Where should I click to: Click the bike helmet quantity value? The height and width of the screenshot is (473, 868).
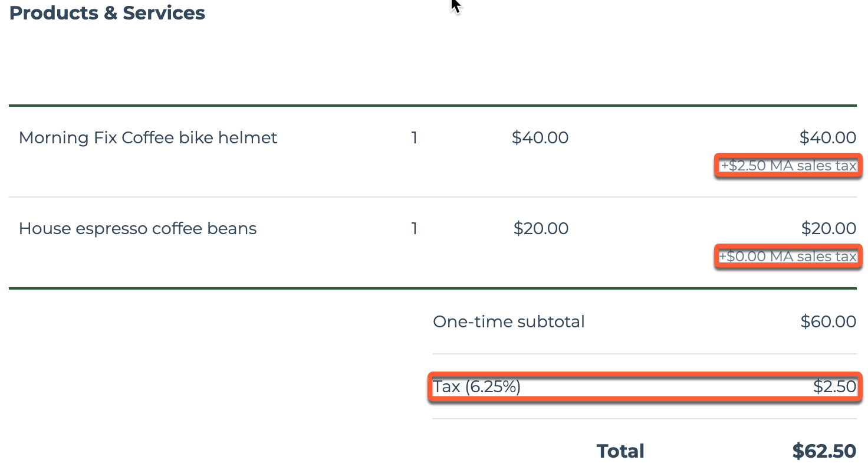(415, 138)
